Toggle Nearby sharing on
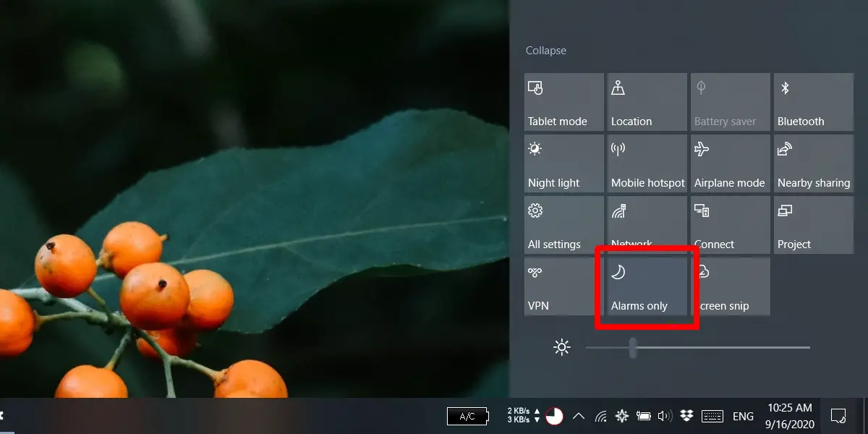868x434 pixels. pyautogui.click(x=813, y=163)
